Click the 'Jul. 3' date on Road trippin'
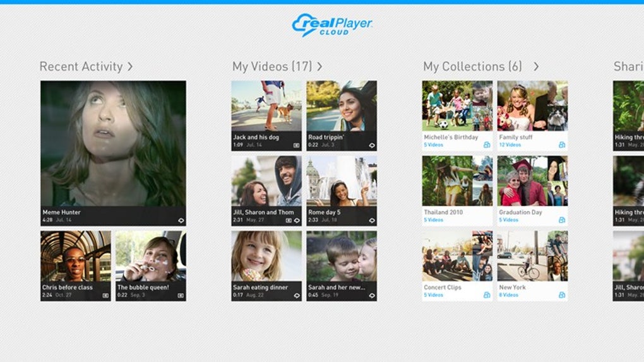 pos(327,145)
